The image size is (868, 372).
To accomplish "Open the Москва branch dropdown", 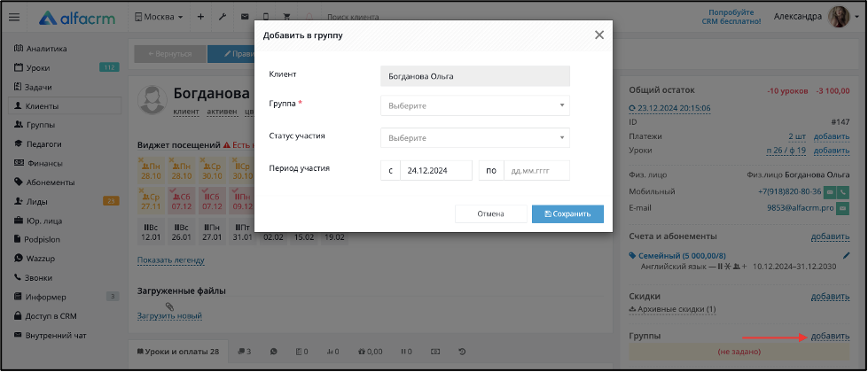I will (159, 17).
